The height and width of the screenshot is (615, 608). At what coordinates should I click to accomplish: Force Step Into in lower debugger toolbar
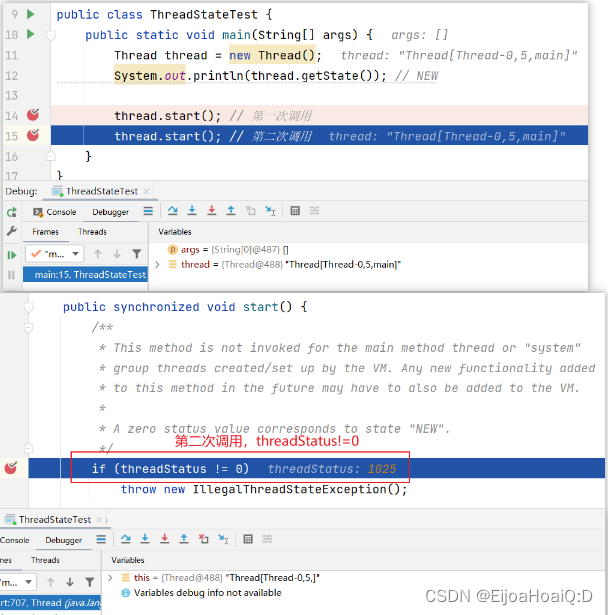coord(164,539)
